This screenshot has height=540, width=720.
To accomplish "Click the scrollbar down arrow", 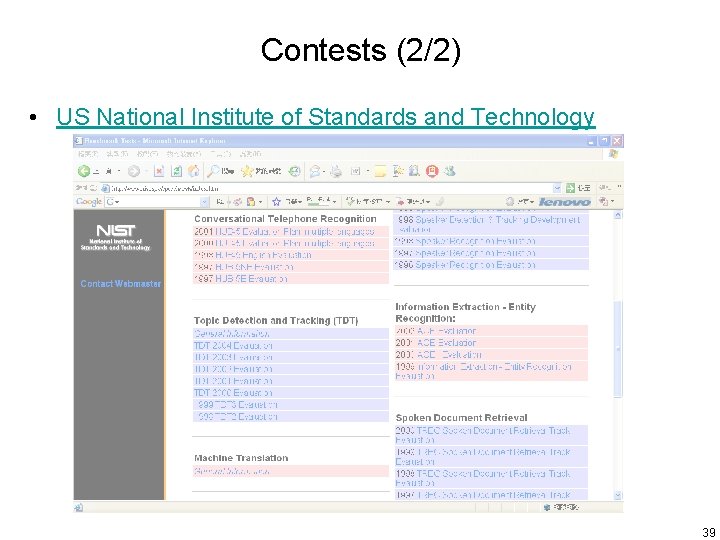I will click(x=618, y=495).
